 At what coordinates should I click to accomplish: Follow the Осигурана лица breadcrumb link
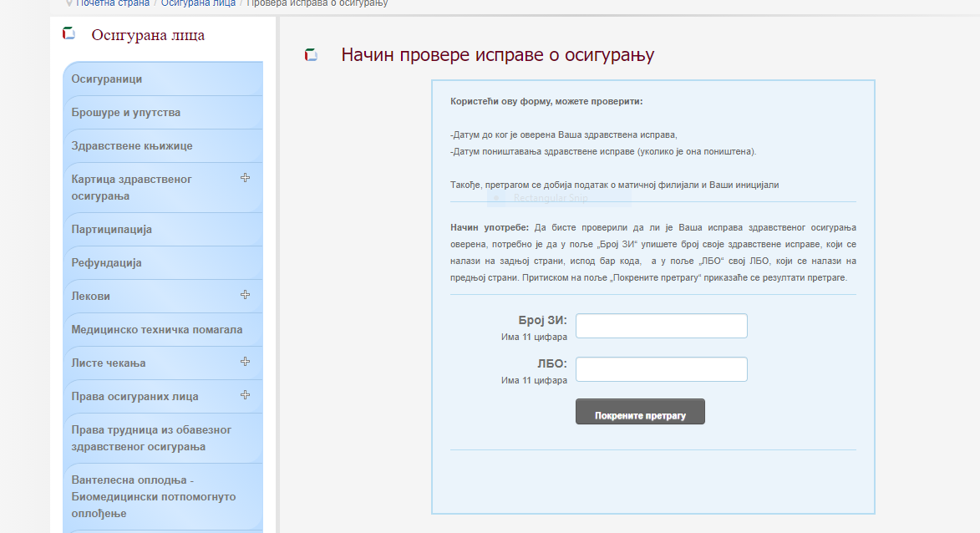tap(198, 3)
